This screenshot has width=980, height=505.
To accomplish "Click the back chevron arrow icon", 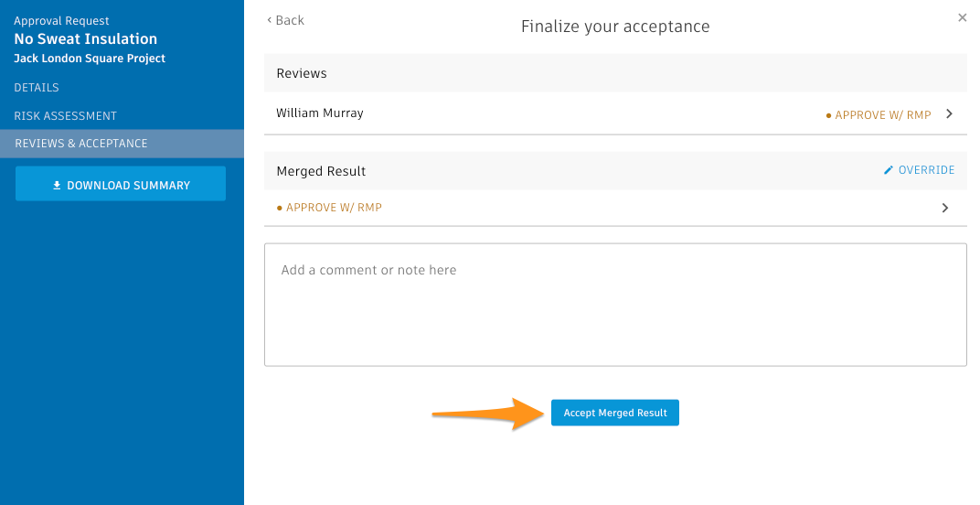I will click(x=270, y=20).
